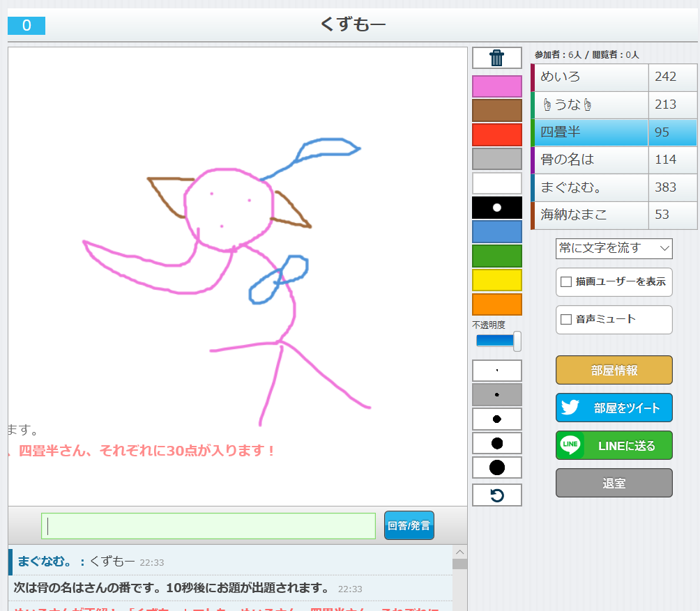This screenshot has height=611, width=700.
Task: Click the 不透明度 opacity slider
Action: (x=498, y=341)
